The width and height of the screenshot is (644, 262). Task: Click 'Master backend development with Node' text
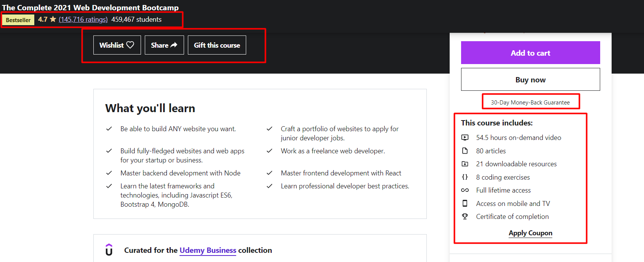(180, 173)
